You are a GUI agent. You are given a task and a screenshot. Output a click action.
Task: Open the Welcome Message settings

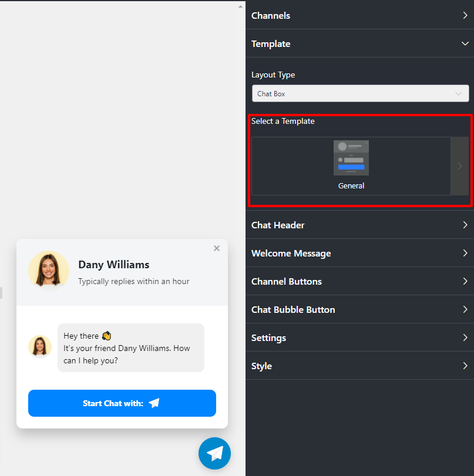tap(465, 253)
